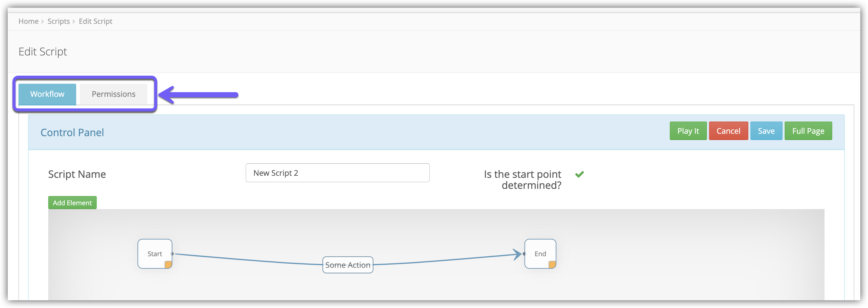Switch to the Workflow tab
Image resolution: width=868 pixels, height=308 pixels.
click(47, 94)
